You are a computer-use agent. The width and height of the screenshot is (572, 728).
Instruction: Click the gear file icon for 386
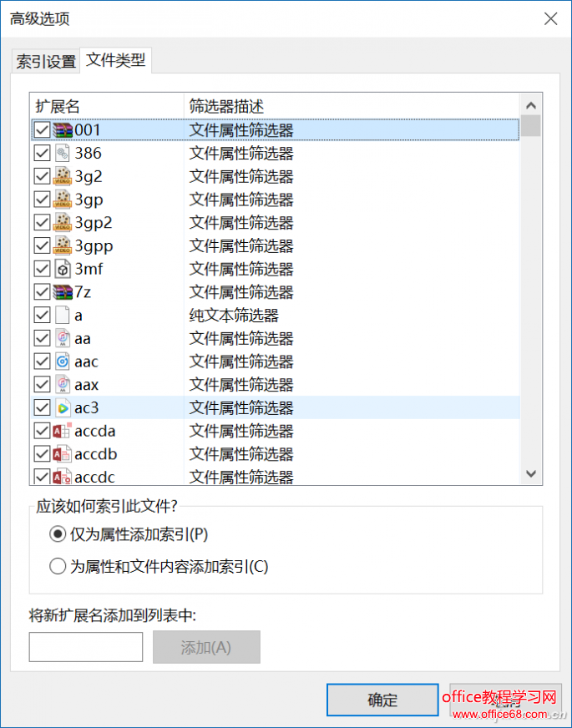[x=63, y=154]
